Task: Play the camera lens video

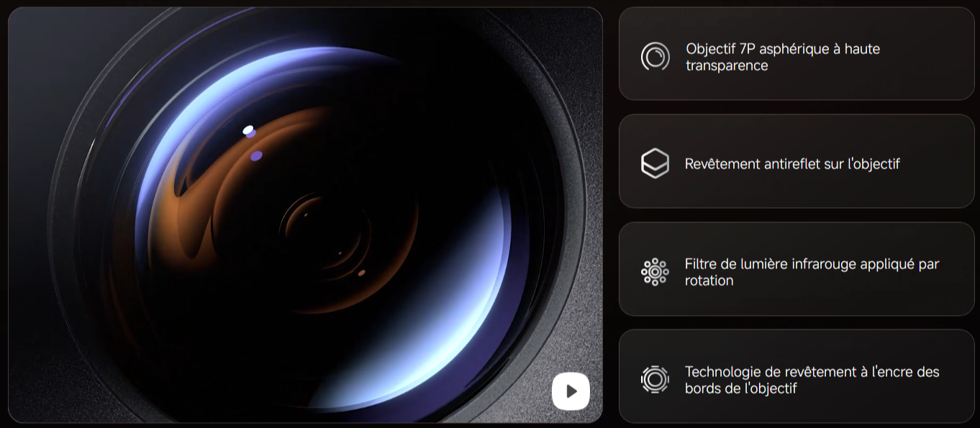Action: [571, 391]
